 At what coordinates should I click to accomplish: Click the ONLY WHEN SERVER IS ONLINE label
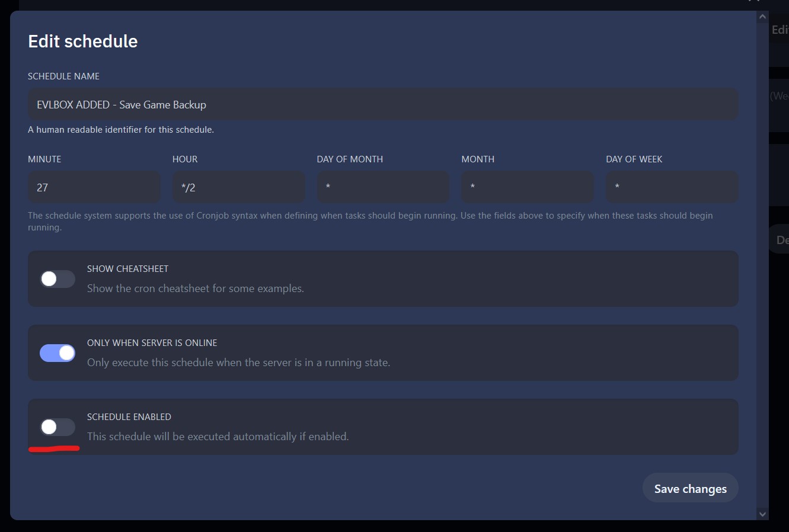tap(152, 342)
